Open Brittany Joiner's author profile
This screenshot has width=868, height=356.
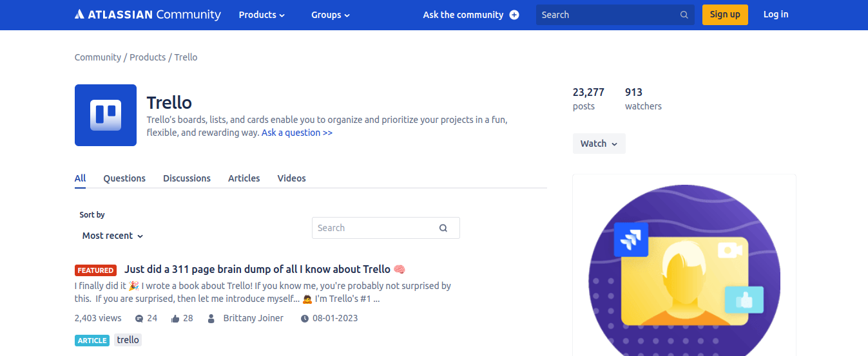click(253, 318)
